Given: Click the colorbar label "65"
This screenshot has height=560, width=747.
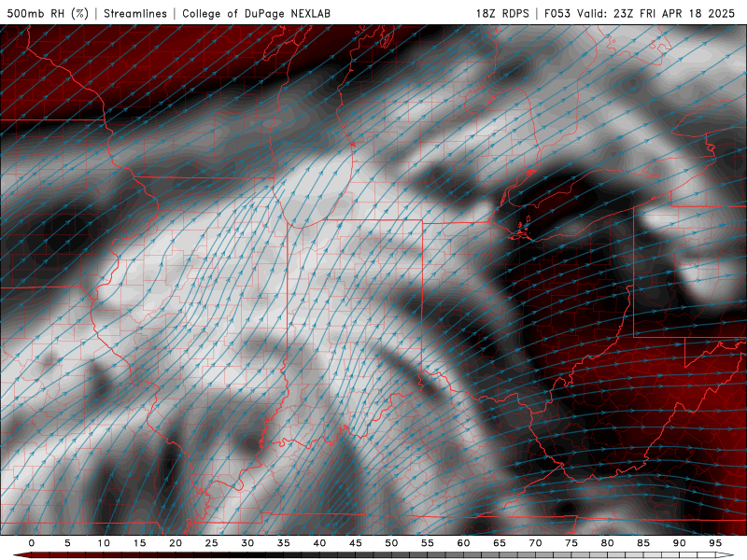Looking at the screenshot, I should click(x=500, y=543).
